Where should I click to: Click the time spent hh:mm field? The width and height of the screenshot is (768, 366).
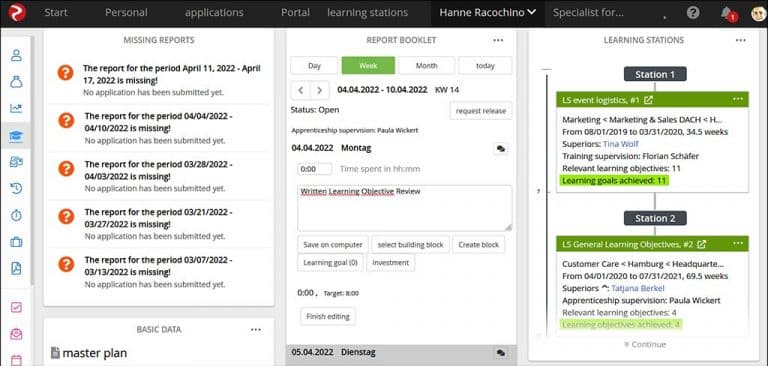click(x=314, y=169)
